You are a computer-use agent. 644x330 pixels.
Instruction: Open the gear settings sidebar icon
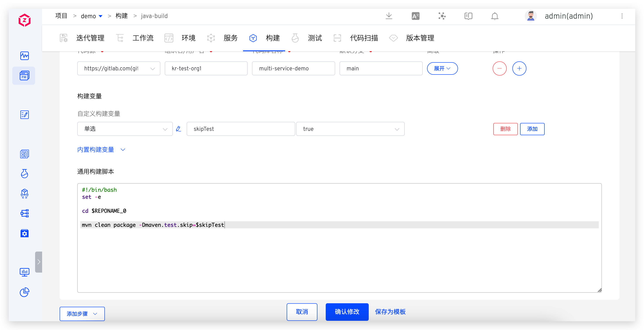[25, 233]
